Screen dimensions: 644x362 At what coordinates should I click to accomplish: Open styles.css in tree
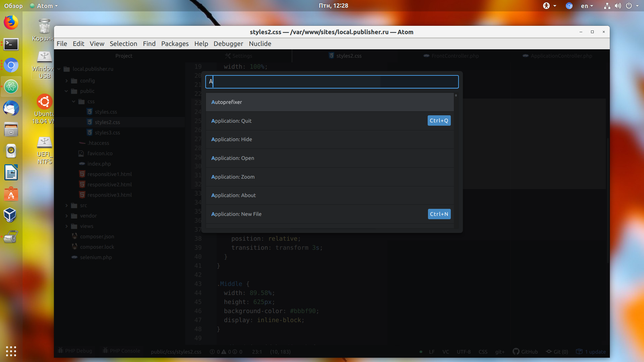click(106, 112)
